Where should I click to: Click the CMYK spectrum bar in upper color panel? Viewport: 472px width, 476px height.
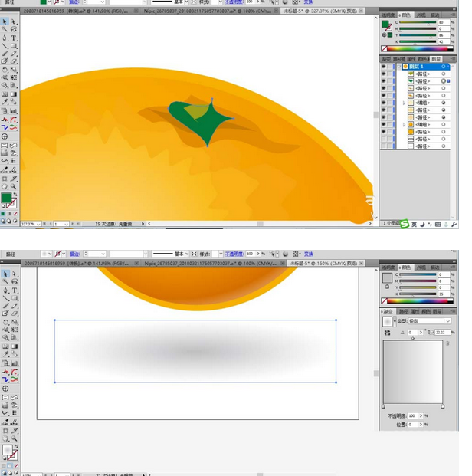[x=420, y=48]
